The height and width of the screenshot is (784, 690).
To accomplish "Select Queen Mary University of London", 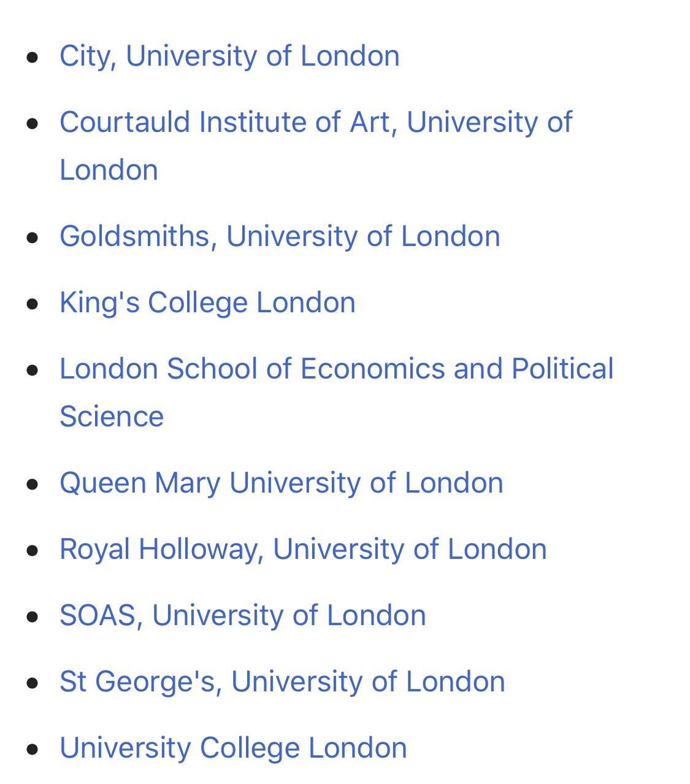I will pos(281,483).
